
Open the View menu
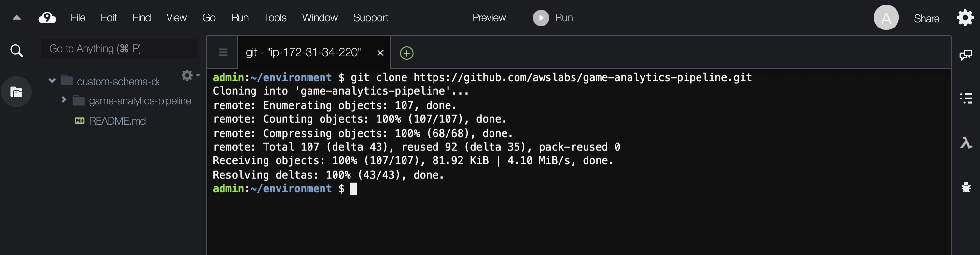(176, 18)
